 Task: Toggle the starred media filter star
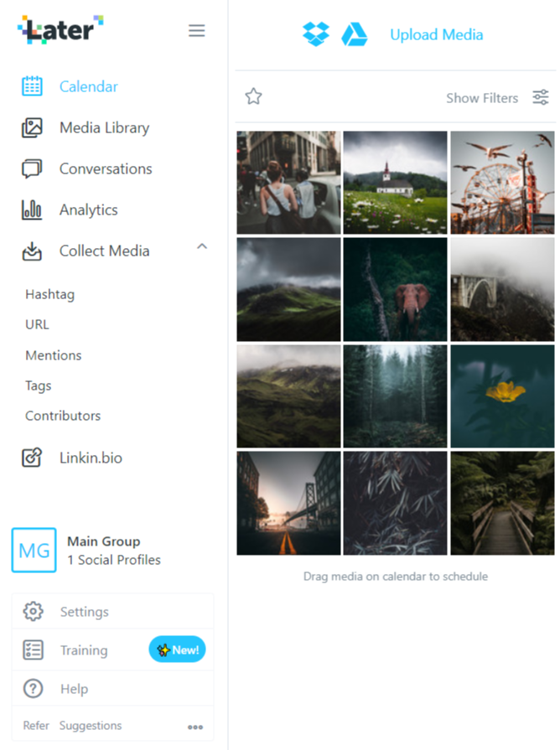pyautogui.click(x=253, y=97)
